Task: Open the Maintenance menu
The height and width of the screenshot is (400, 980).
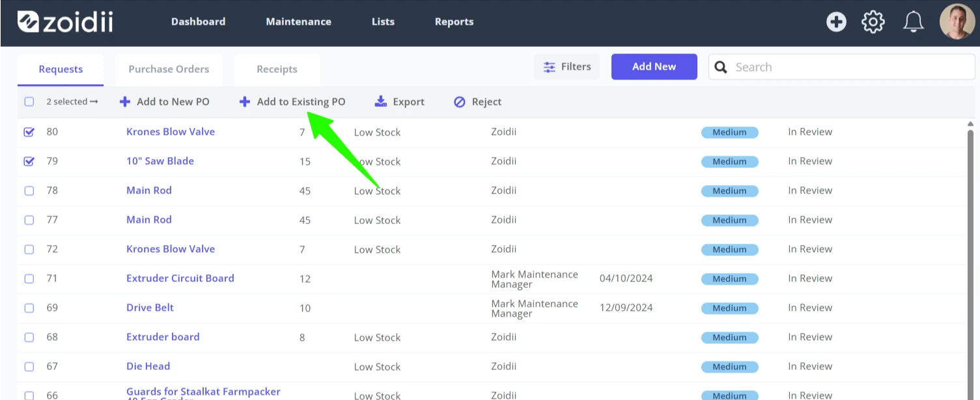Action: (x=298, y=21)
